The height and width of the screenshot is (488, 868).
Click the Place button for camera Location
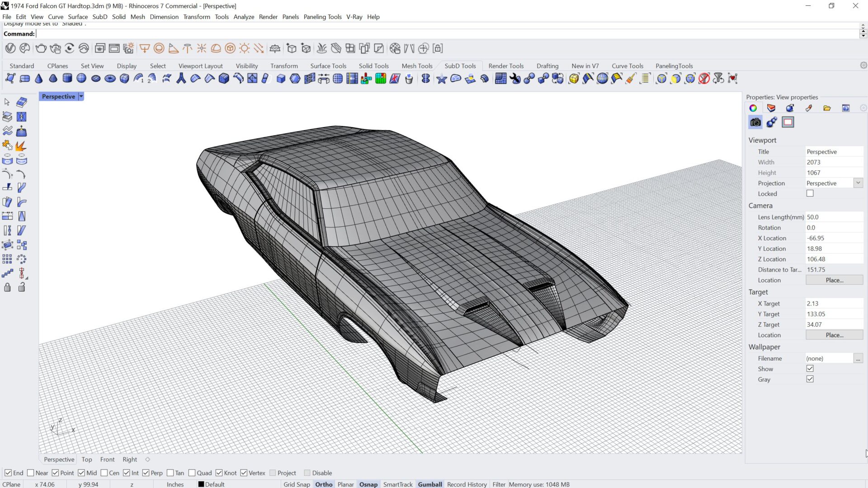point(834,280)
